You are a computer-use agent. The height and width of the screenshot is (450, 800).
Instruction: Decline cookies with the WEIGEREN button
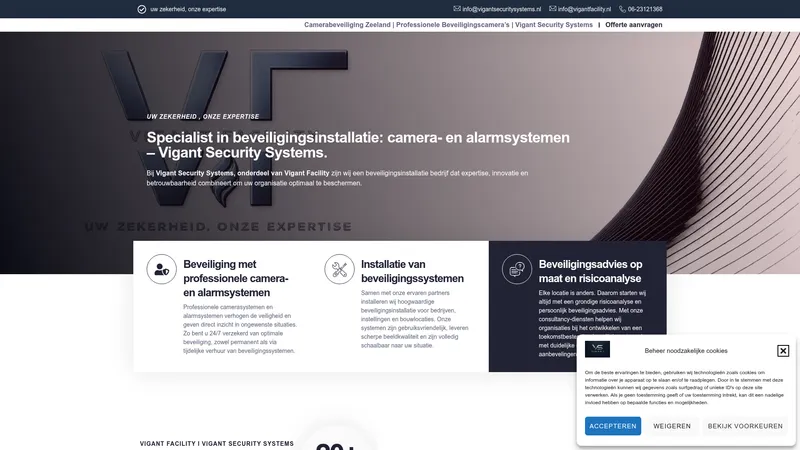click(x=672, y=426)
